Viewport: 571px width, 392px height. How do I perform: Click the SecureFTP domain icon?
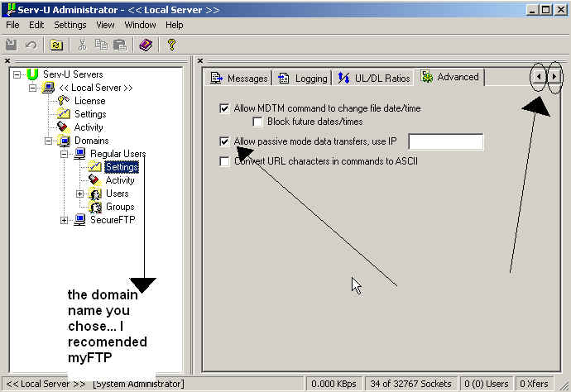click(79, 220)
